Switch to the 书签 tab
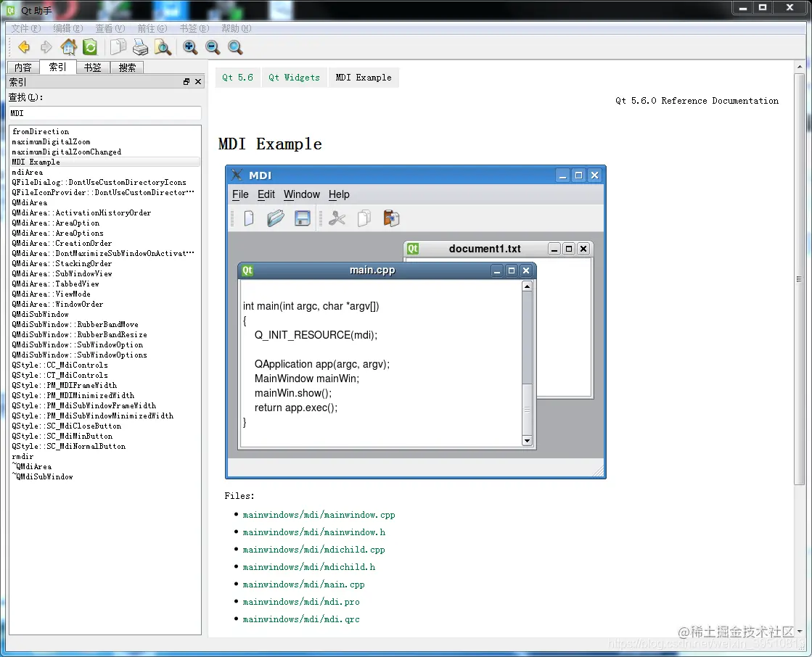 tap(93, 67)
